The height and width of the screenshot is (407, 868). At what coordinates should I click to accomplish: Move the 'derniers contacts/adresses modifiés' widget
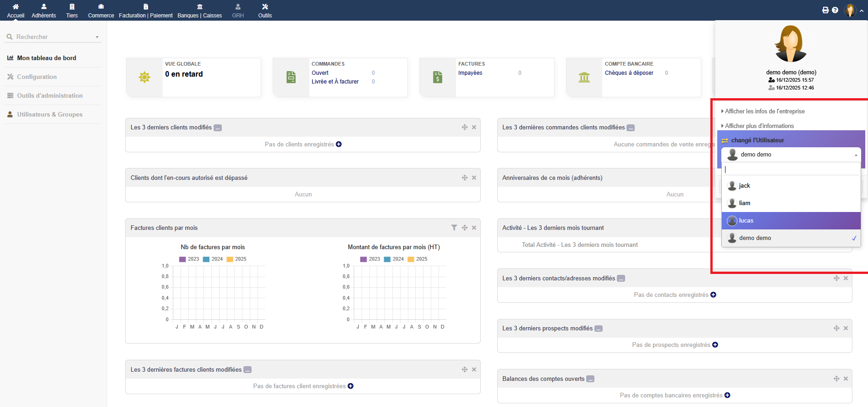(836, 278)
